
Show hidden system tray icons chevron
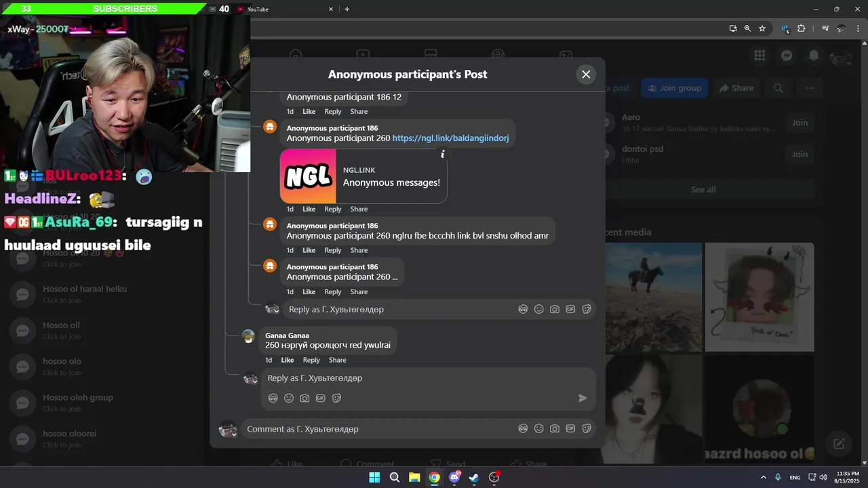tap(763, 477)
